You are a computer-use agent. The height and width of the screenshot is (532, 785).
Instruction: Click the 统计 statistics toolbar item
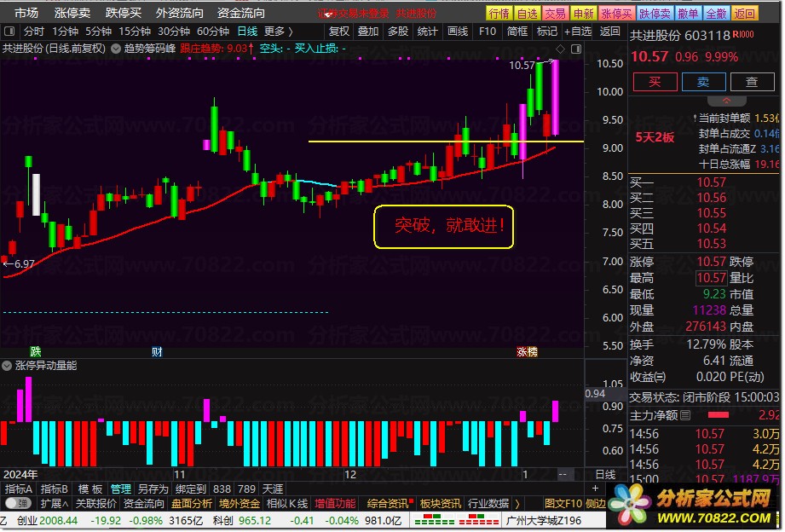pyautogui.click(x=428, y=32)
